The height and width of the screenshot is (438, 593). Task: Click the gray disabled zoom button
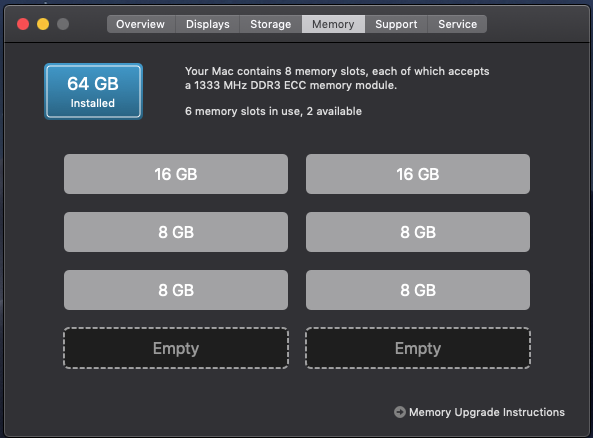tap(63, 24)
